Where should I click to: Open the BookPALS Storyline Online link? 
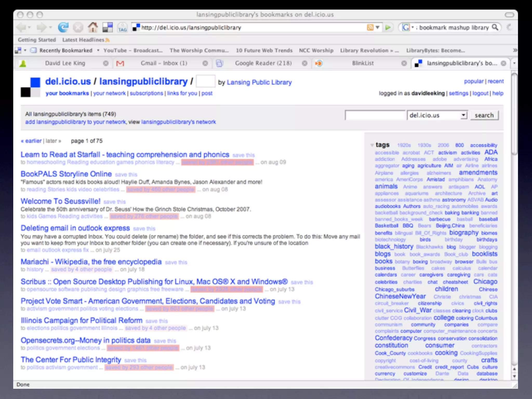pyautogui.click(x=66, y=174)
